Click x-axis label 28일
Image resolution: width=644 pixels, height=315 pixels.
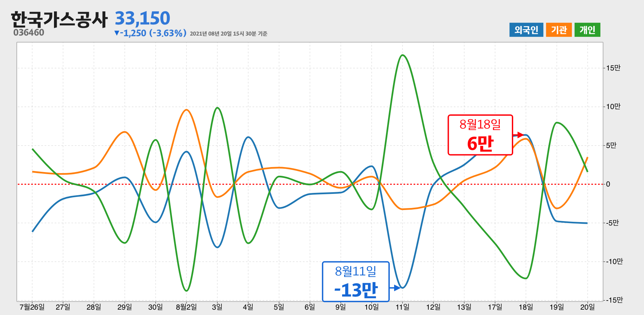click(94, 307)
